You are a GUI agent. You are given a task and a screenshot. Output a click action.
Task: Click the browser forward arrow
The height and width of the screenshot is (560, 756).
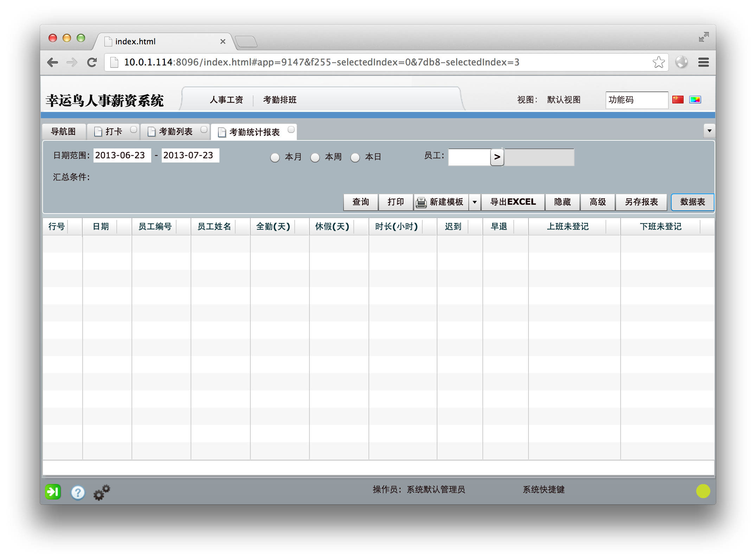[x=72, y=63]
